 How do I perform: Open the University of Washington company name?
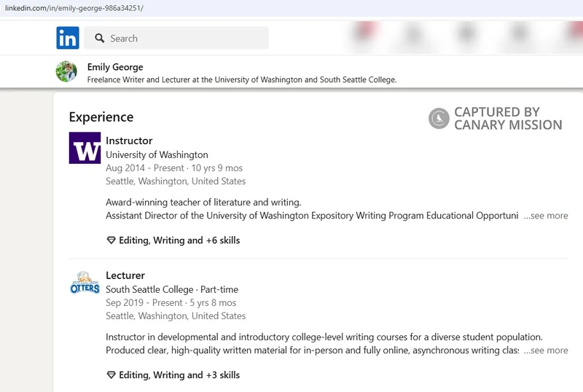click(157, 154)
